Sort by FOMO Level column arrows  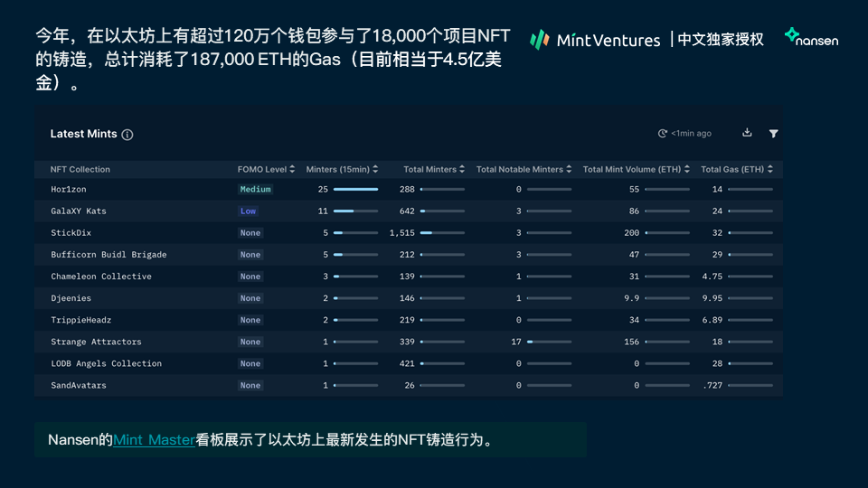[x=292, y=169]
